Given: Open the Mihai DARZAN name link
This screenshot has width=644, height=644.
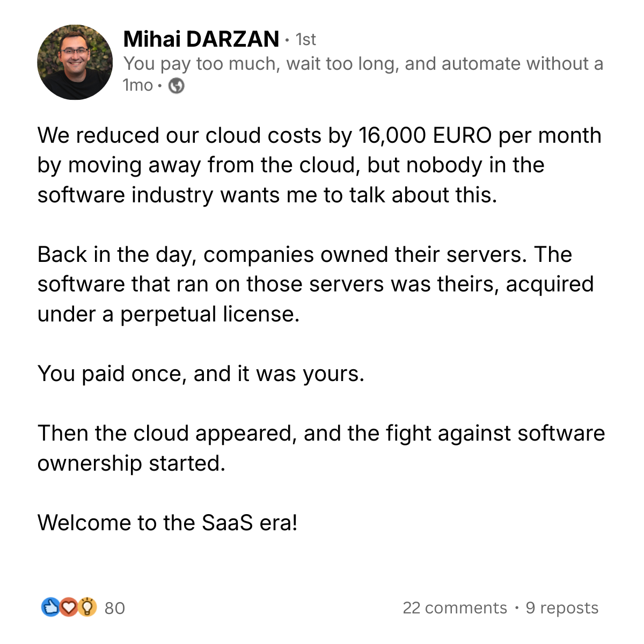Looking at the screenshot, I should [201, 39].
